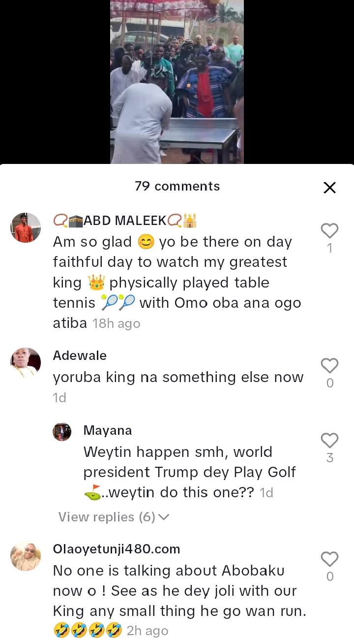Close the comments panel
The height and width of the screenshot is (644, 354).
coord(329,187)
